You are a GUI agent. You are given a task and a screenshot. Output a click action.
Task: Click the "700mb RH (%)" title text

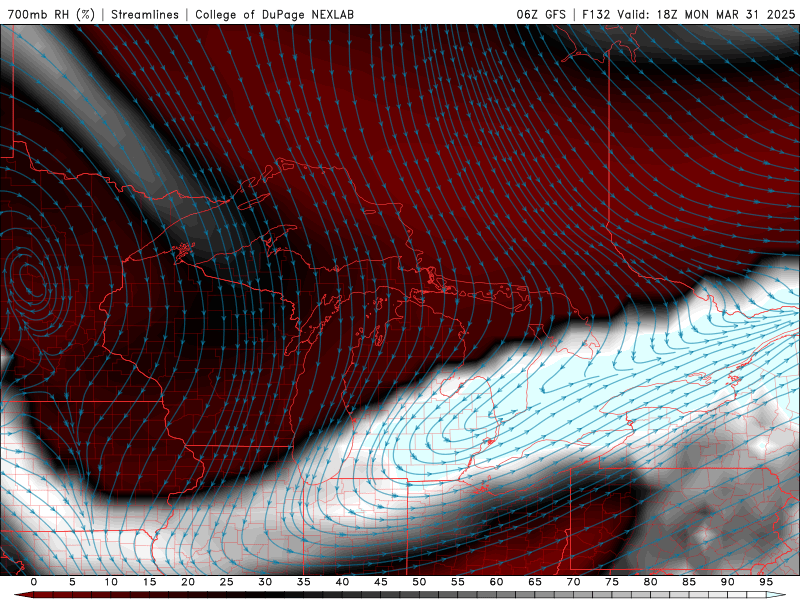click(52, 14)
